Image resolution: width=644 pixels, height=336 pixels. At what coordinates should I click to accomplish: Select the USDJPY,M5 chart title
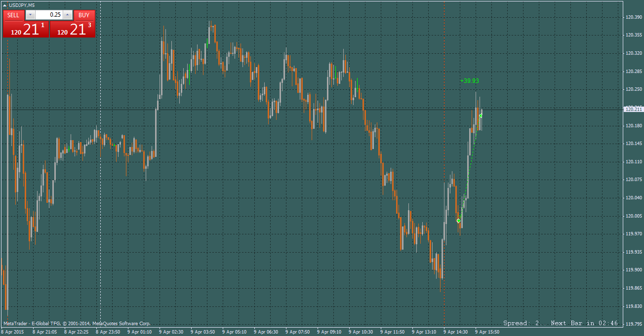(22, 5)
